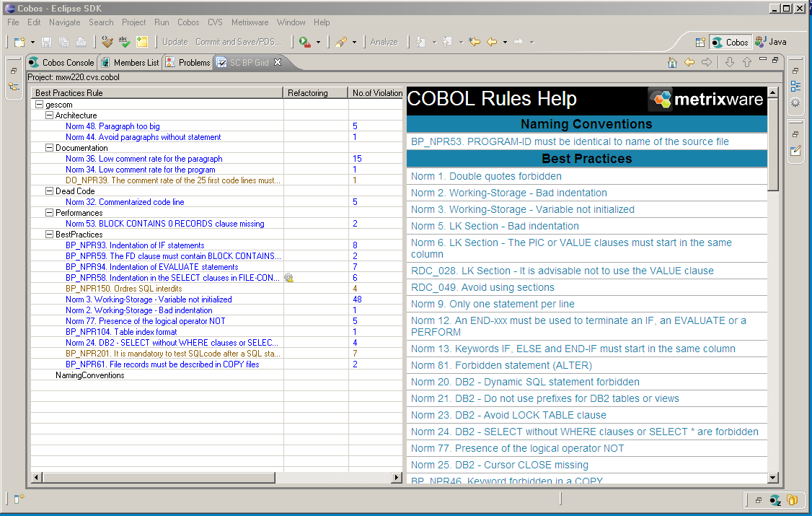Click the No.of Violation column header
Screen dimensions: 812x516
376,93
